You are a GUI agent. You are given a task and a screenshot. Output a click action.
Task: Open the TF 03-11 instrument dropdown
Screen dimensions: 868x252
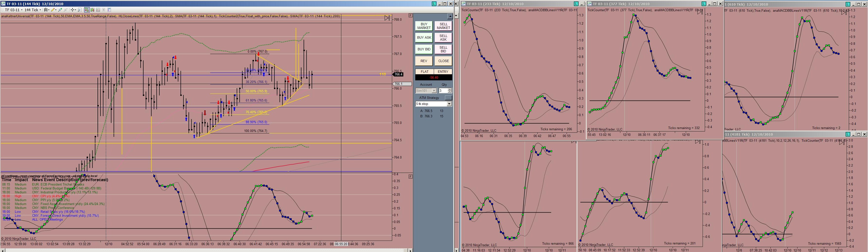tap(14, 10)
